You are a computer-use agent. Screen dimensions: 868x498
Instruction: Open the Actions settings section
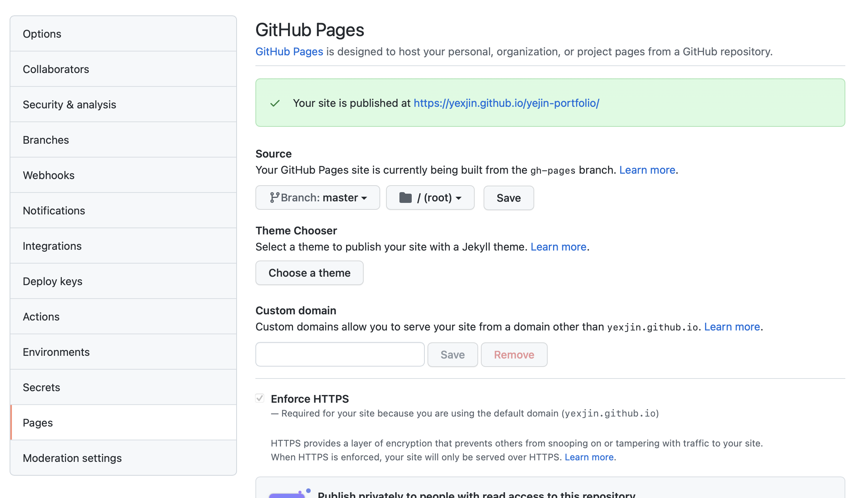[x=41, y=317]
